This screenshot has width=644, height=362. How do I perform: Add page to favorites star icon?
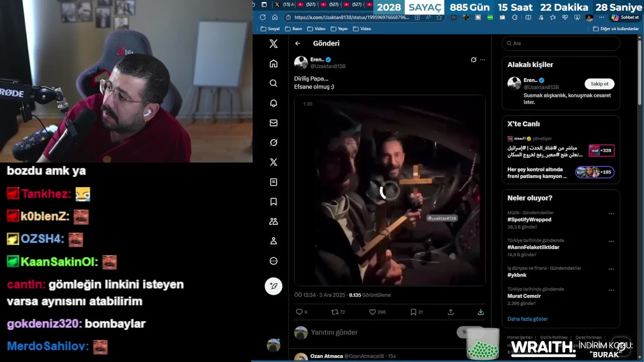(439, 17)
